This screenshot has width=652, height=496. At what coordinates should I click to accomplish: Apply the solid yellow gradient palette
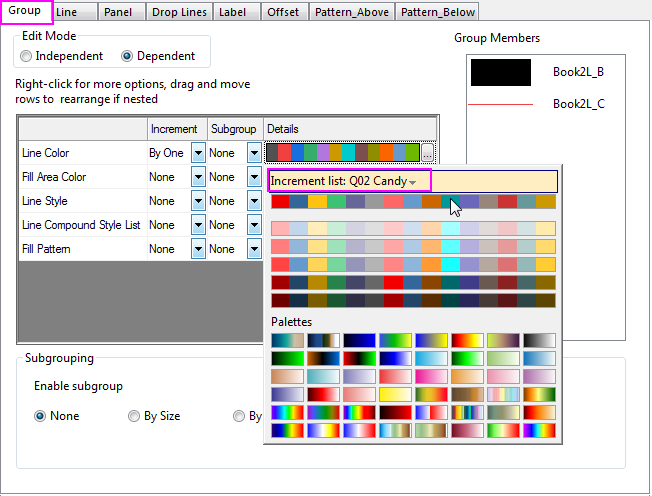(395, 395)
